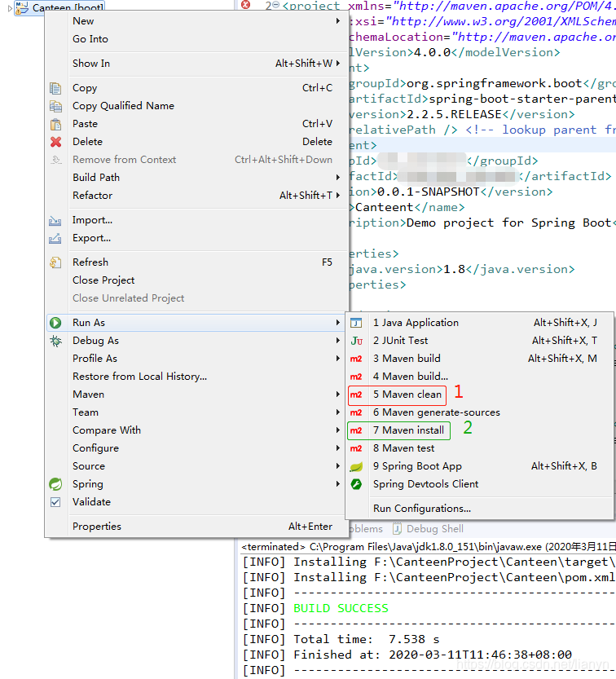
Task: Click the Refresh icon
Action: (x=55, y=262)
